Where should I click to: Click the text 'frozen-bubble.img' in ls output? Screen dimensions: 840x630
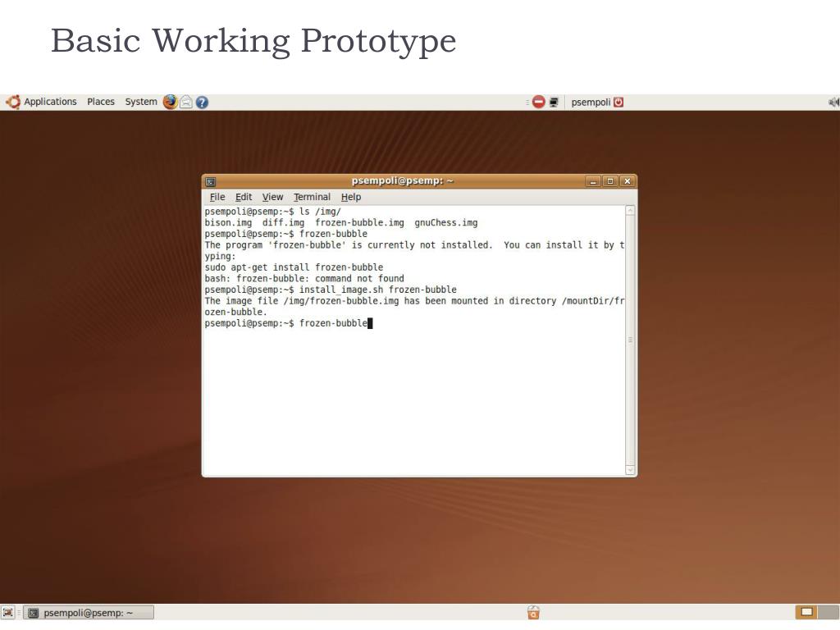[359, 223]
